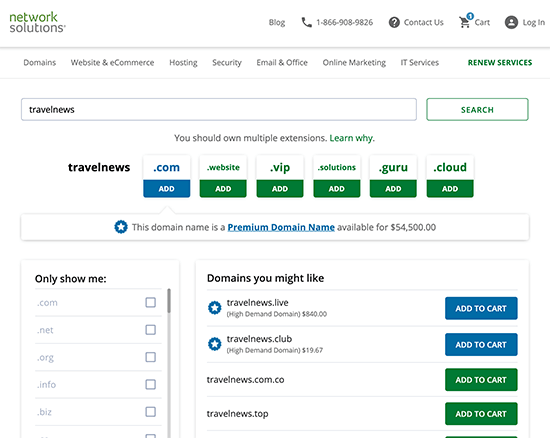
Task: Open the IT Services menu
Action: (420, 62)
